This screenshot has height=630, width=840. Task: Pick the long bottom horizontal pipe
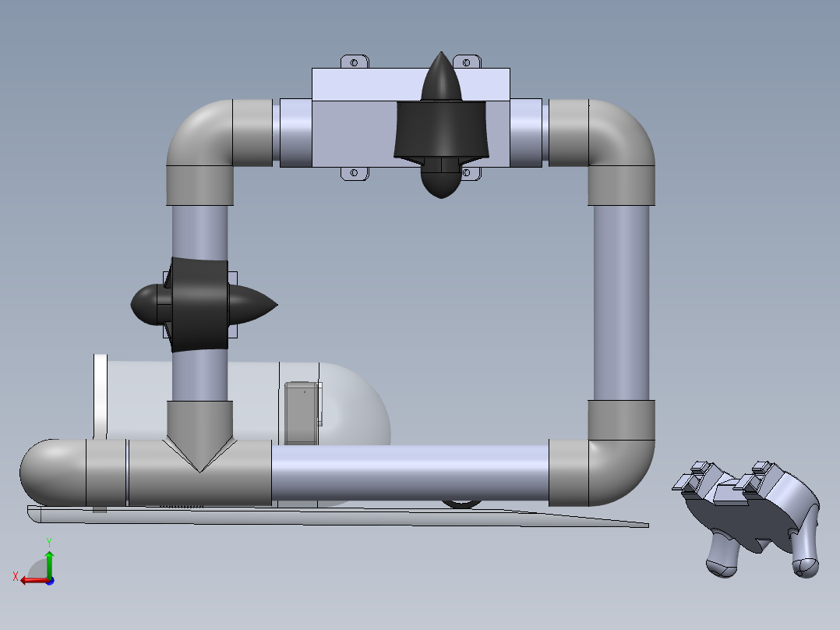410,472
